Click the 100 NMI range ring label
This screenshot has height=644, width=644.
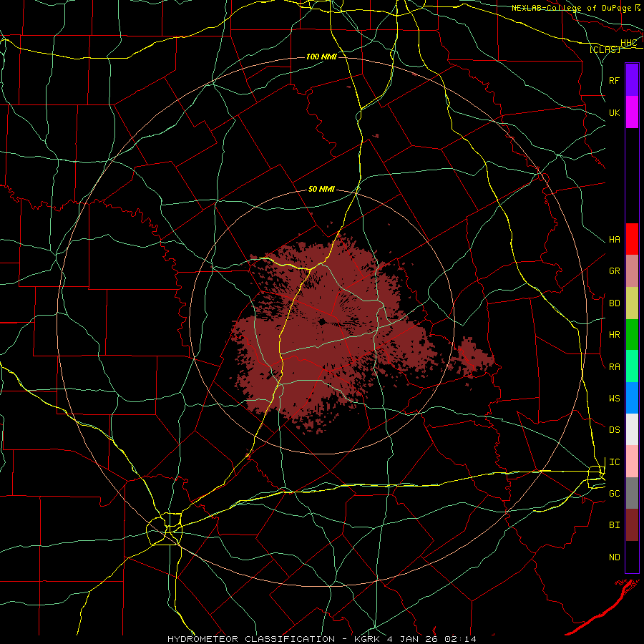point(321,57)
